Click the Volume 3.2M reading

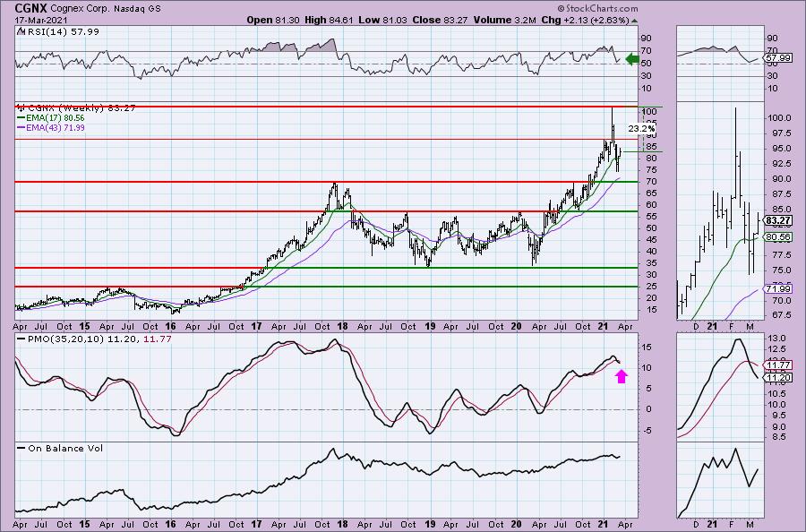505,20
